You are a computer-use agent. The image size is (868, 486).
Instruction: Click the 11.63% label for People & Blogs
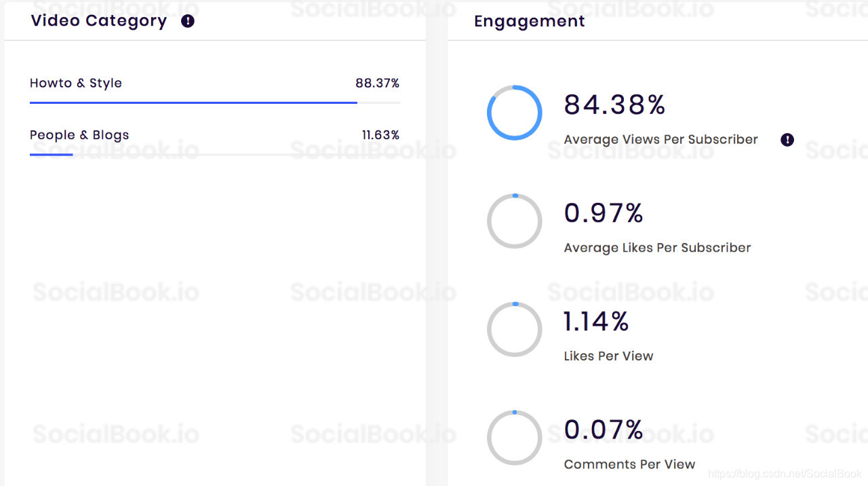coord(381,134)
